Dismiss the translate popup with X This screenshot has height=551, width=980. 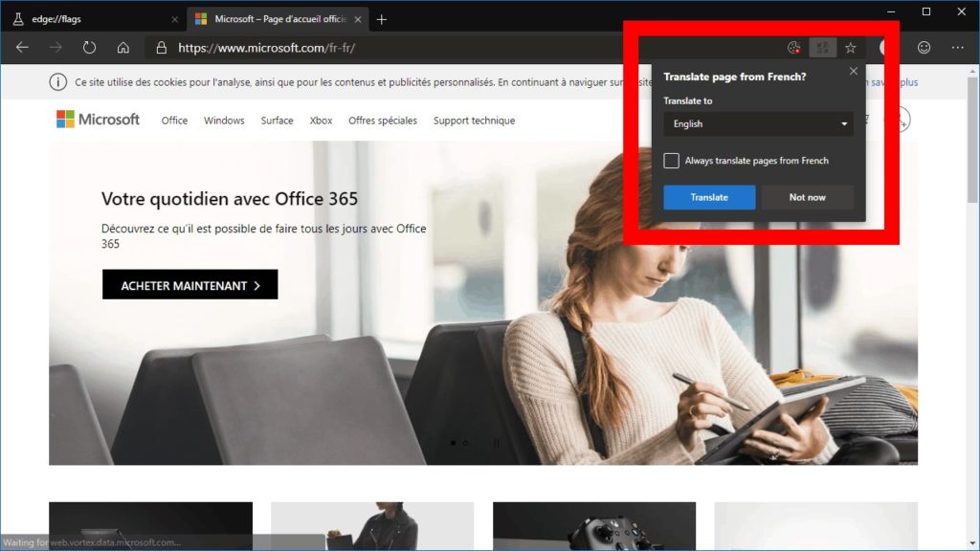click(x=854, y=72)
